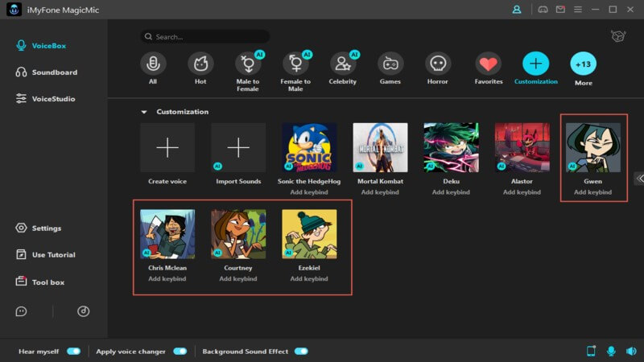Image resolution: width=644 pixels, height=362 pixels.
Task: Select the Chris Mclean voice
Action: point(167,234)
